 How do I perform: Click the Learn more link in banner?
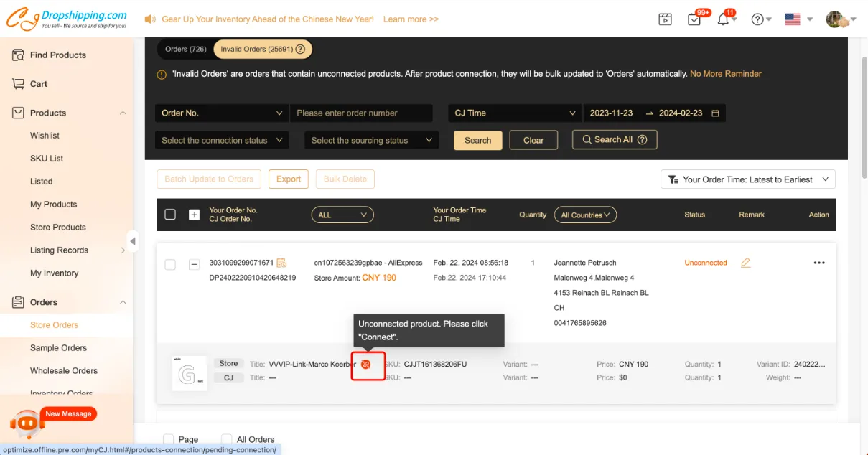click(x=411, y=19)
